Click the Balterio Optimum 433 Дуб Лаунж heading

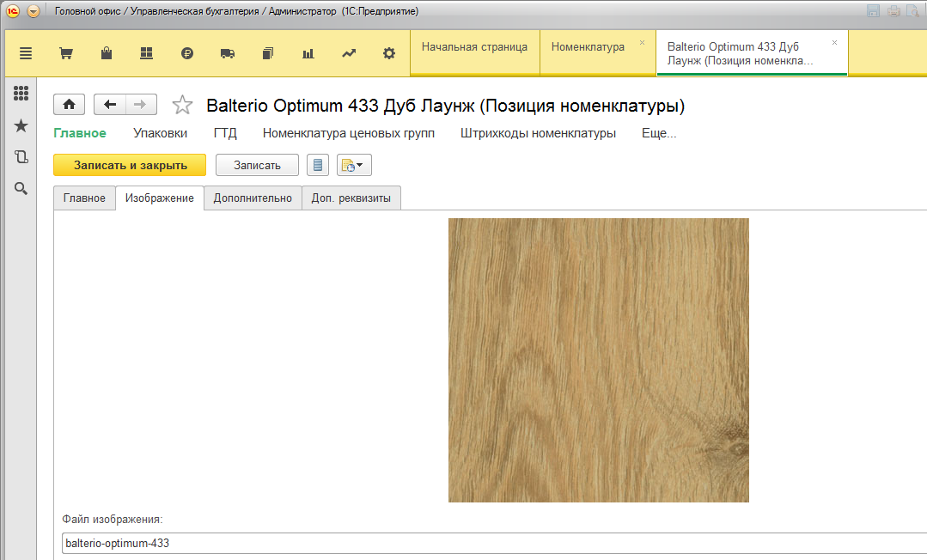pos(446,106)
